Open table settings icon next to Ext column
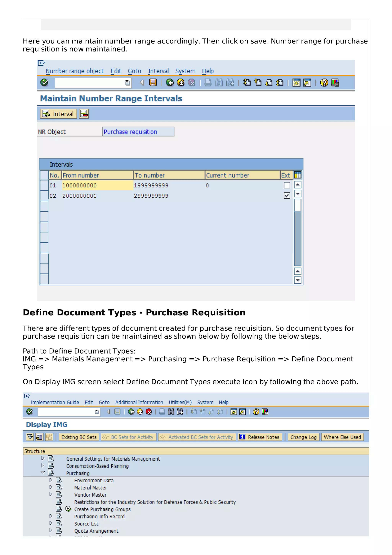 tap(298, 175)
